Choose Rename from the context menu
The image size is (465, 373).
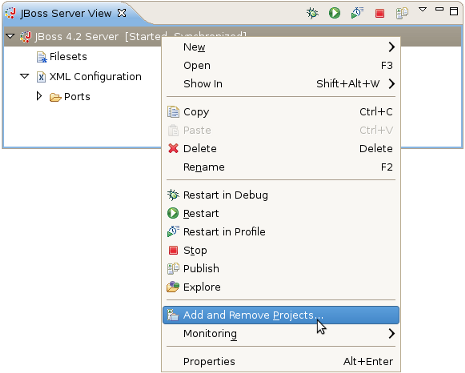pos(281,167)
